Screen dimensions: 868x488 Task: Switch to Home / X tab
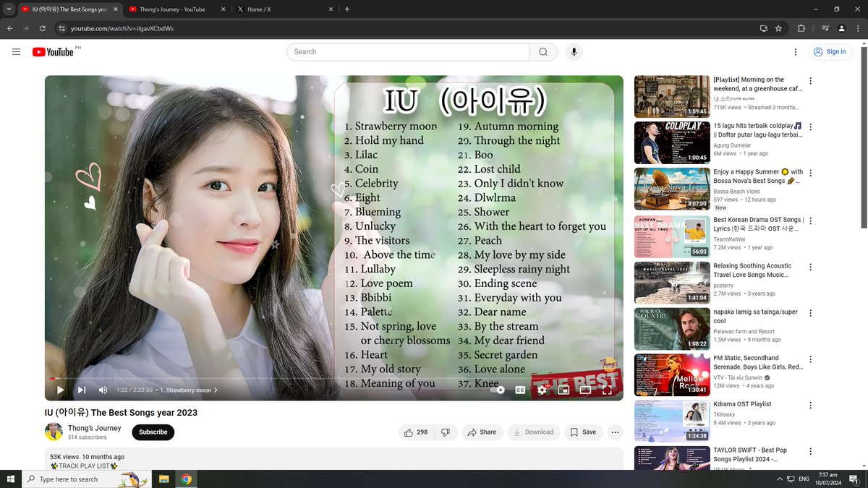point(286,9)
